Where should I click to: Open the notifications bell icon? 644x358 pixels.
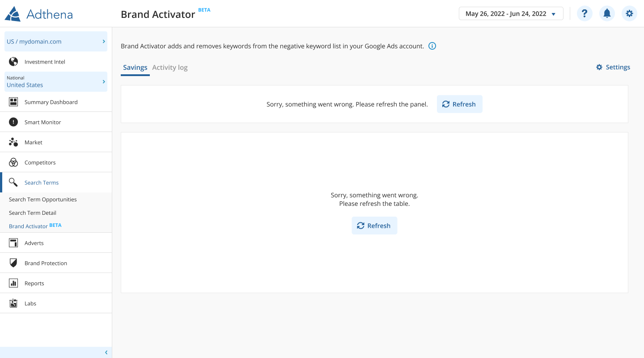point(607,13)
